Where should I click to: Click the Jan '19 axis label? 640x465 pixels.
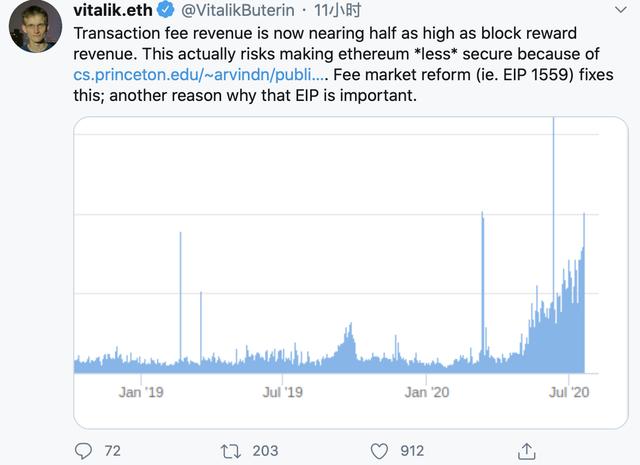140,392
